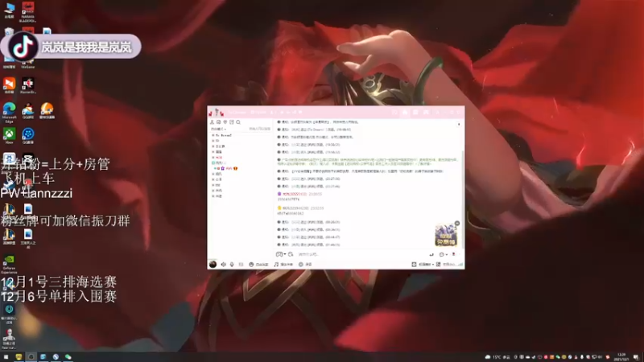Open the This PC desktop icon

(9, 10)
